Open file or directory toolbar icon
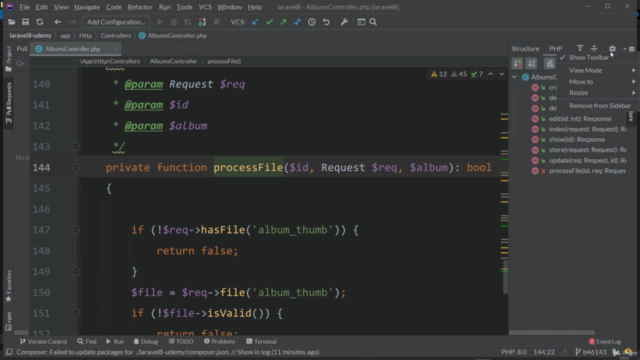This screenshot has height=360, width=640. (x=11, y=22)
